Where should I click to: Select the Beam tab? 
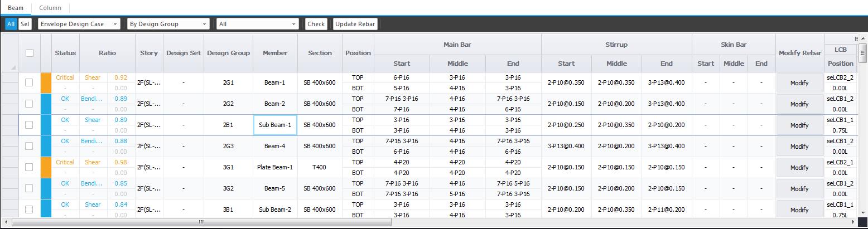(16, 8)
